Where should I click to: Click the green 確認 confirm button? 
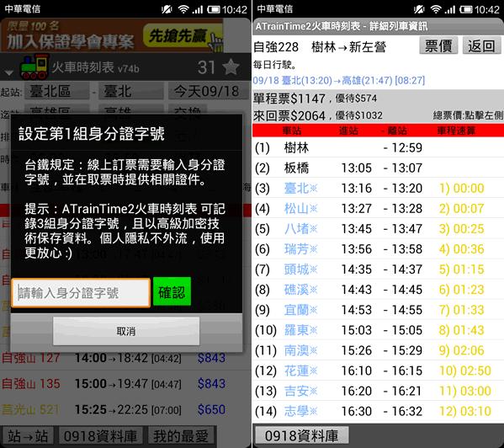click(172, 291)
